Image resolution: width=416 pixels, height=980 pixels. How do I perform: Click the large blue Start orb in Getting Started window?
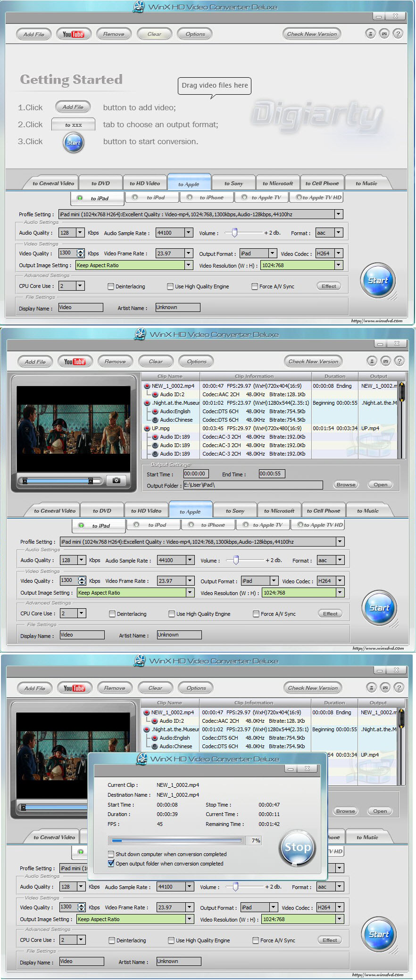tap(378, 280)
